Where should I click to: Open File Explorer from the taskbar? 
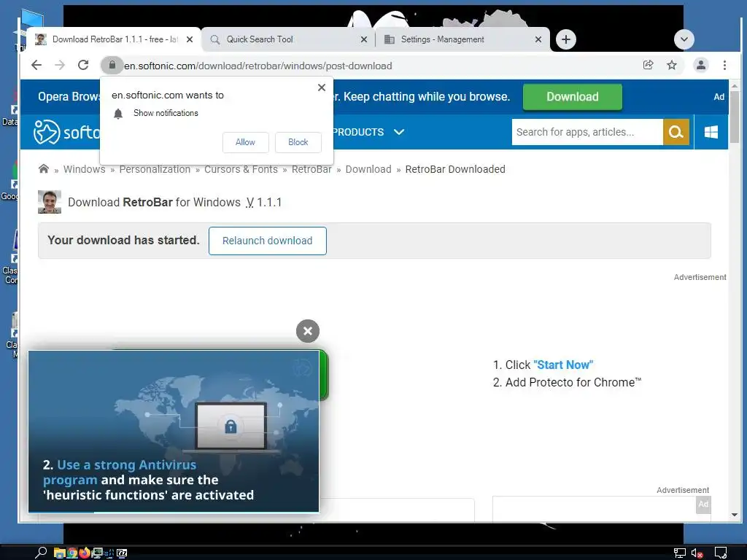click(x=59, y=553)
